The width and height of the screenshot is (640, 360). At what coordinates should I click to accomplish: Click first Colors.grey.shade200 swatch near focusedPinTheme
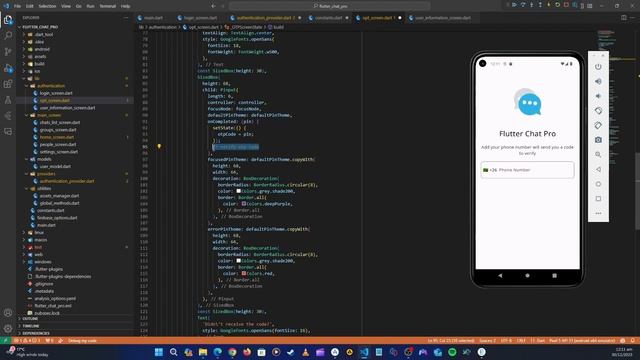tap(239, 191)
